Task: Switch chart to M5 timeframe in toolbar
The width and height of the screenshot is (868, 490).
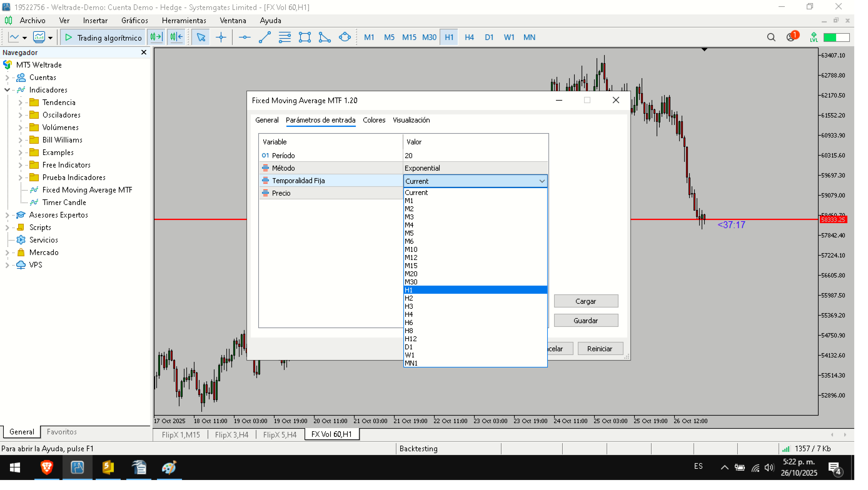Action: click(x=389, y=37)
